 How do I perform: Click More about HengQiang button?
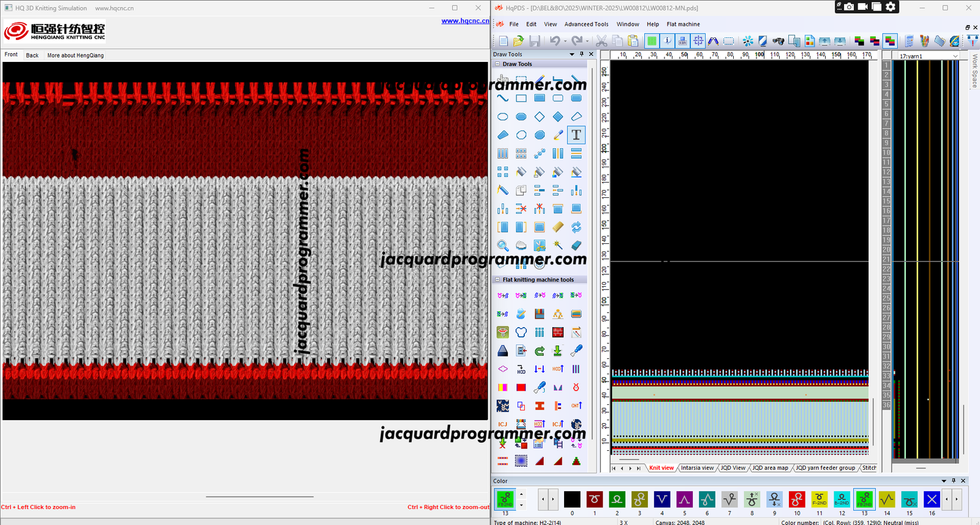[75, 55]
